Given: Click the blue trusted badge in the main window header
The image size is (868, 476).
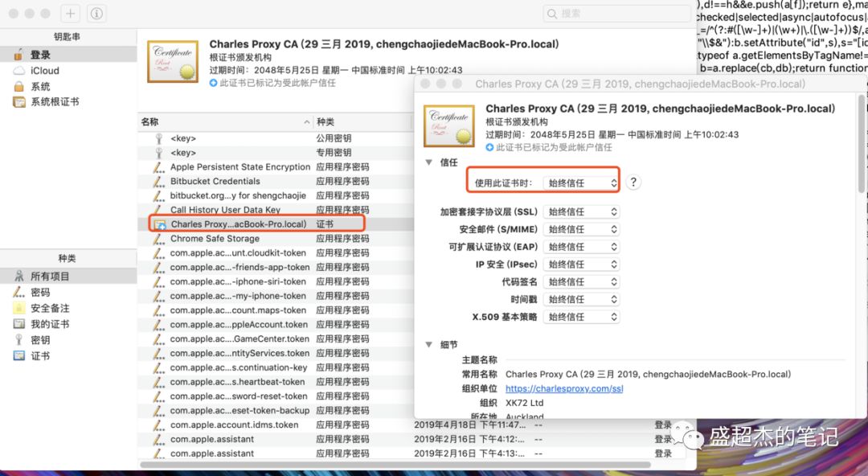Looking at the screenshot, I should click(x=213, y=83).
